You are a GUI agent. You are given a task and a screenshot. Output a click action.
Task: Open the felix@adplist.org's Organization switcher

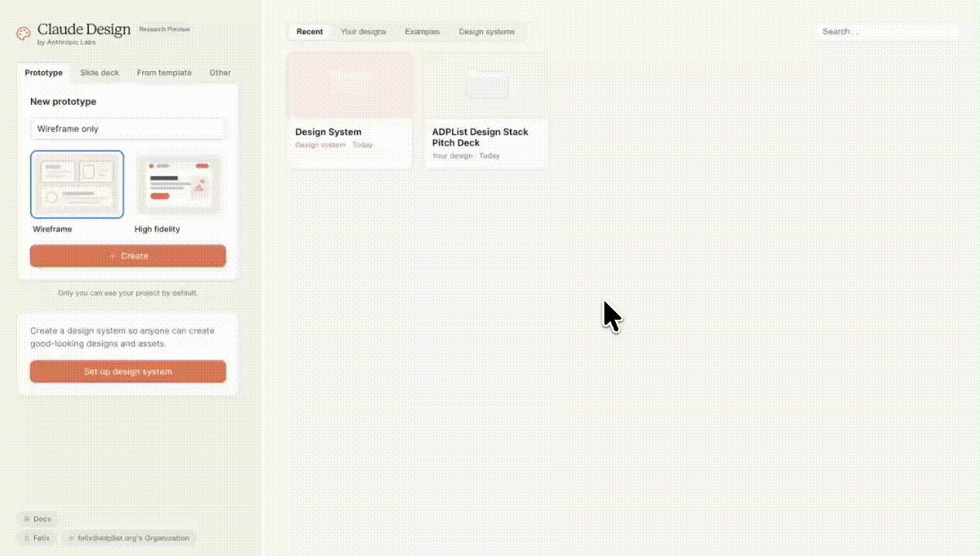click(x=129, y=537)
